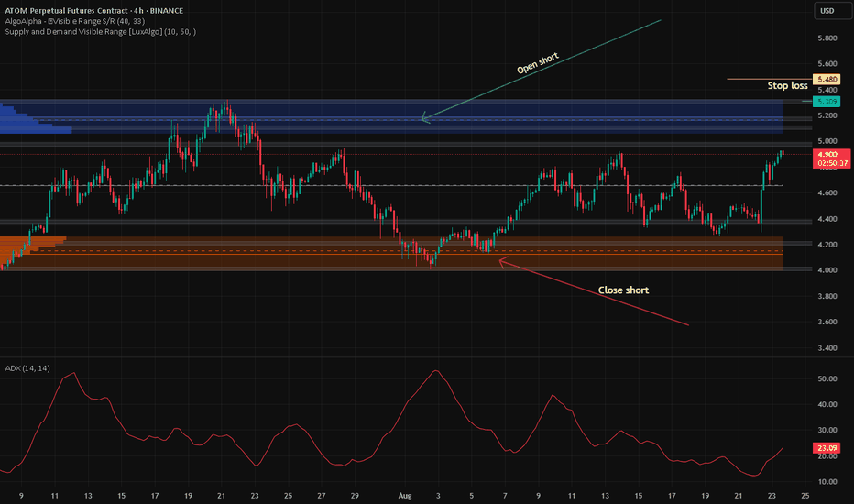Click the 'Aug' label on the time axis

point(404,496)
